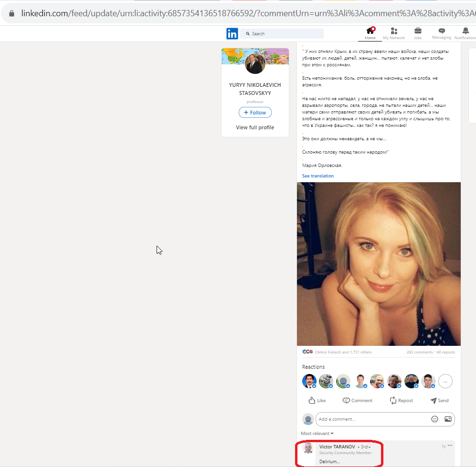The height and width of the screenshot is (467, 476).
Task: Show more reactions via ellipsis circle
Action: pos(445,381)
